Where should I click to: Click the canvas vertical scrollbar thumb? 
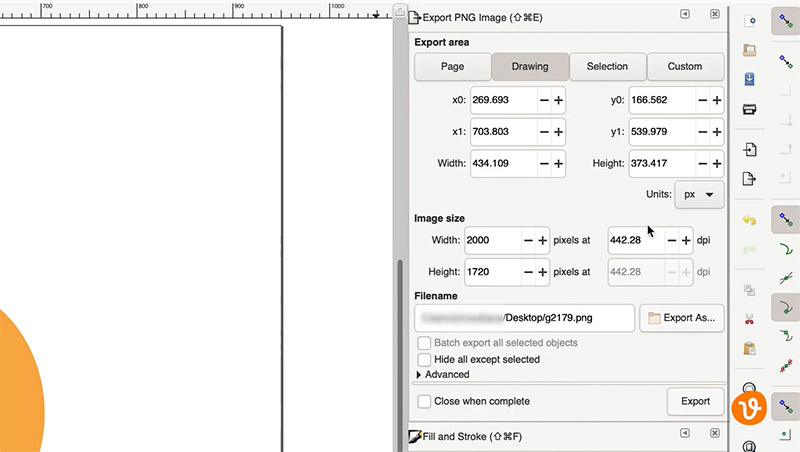click(400, 356)
